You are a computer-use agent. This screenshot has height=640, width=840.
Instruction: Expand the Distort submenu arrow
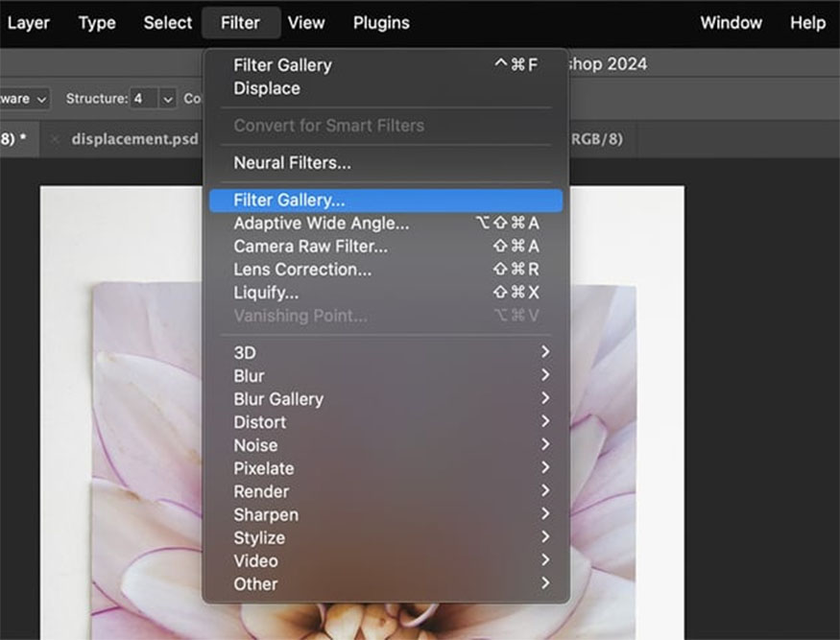tap(545, 421)
